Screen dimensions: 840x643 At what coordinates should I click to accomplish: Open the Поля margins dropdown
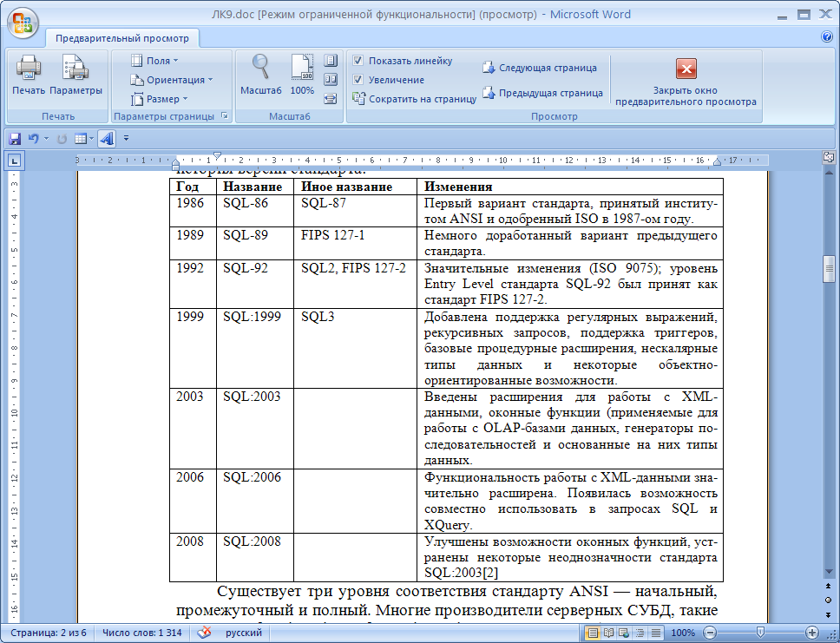coord(154,61)
